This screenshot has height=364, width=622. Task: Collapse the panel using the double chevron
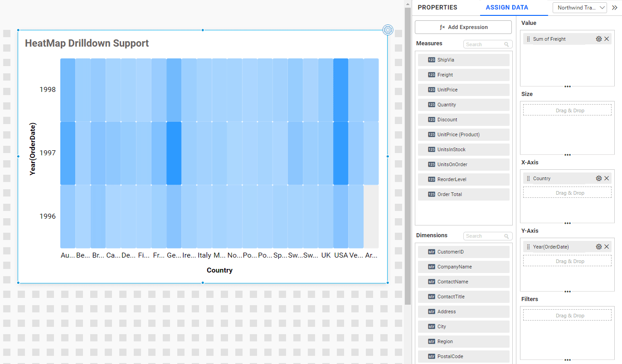coord(614,7)
